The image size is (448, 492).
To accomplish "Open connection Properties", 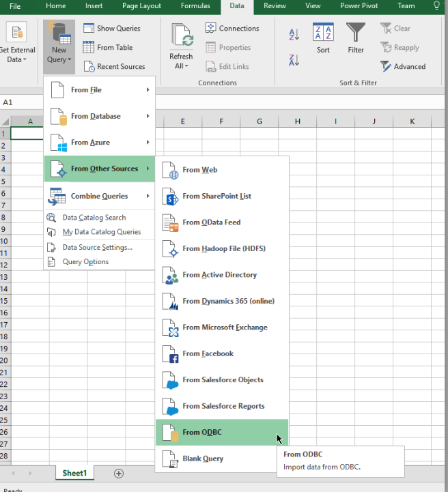I will click(x=228, y=47).
